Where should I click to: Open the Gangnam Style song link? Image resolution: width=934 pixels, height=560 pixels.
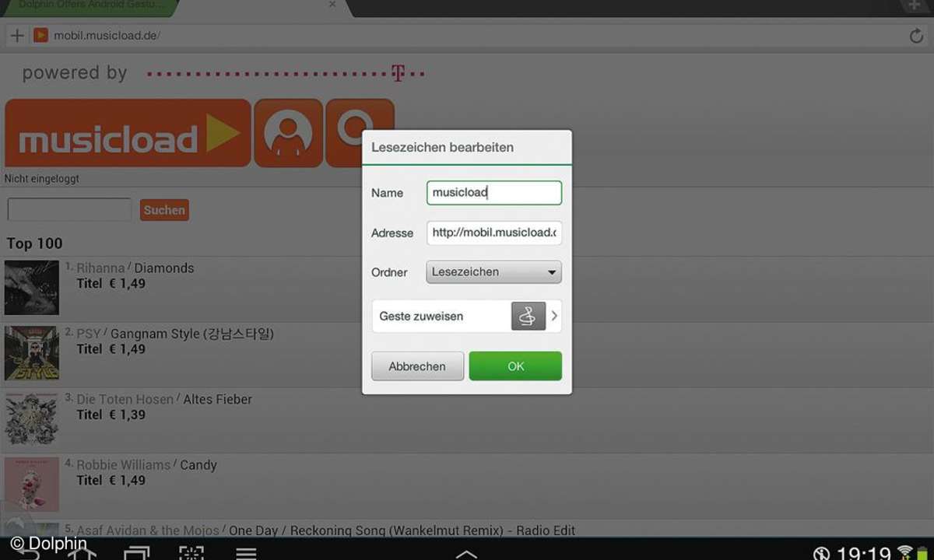pyautogui.click(x=192, y=334)
